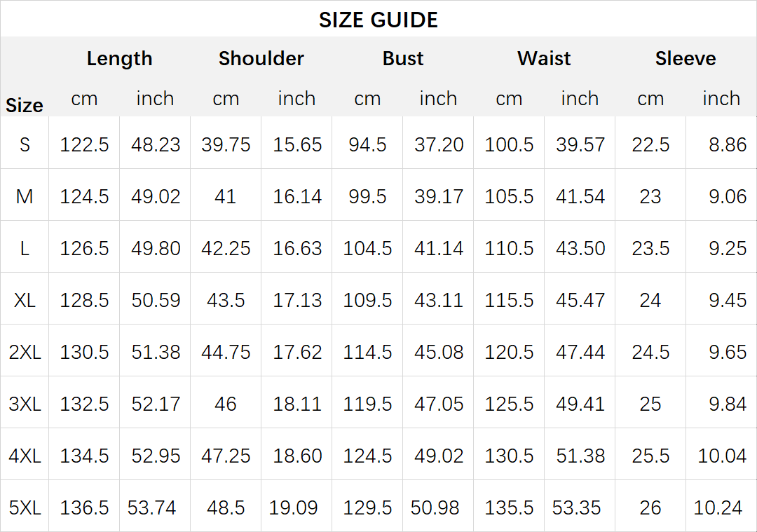The width and height of the screenshot is (757, 532).
Task: Click the 10.04 sleeve inch cell
Action: point(722,456)
